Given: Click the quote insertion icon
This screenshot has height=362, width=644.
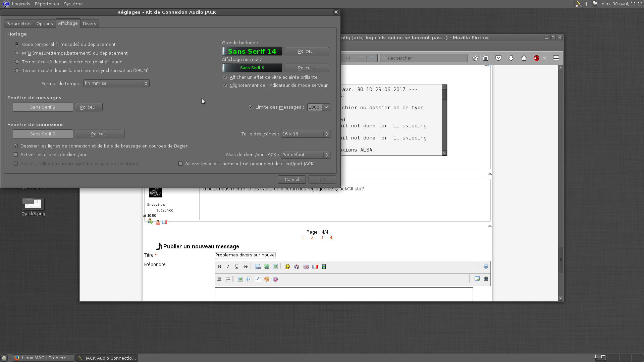Looking at the screenshot, I should click(x=258, y=279).
